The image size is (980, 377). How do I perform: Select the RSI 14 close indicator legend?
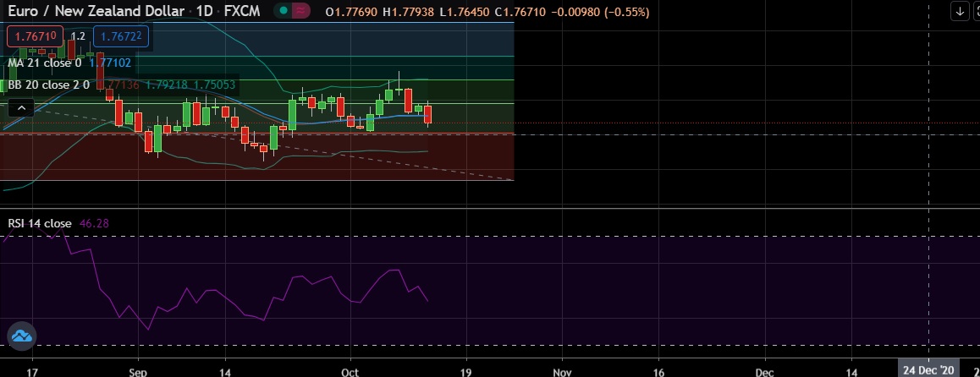(x=40, y=223)
